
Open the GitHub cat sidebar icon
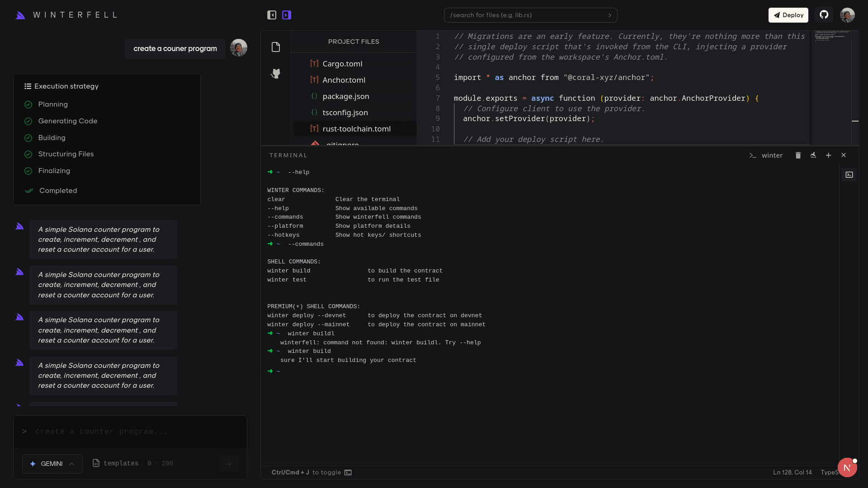pos(276,74)
